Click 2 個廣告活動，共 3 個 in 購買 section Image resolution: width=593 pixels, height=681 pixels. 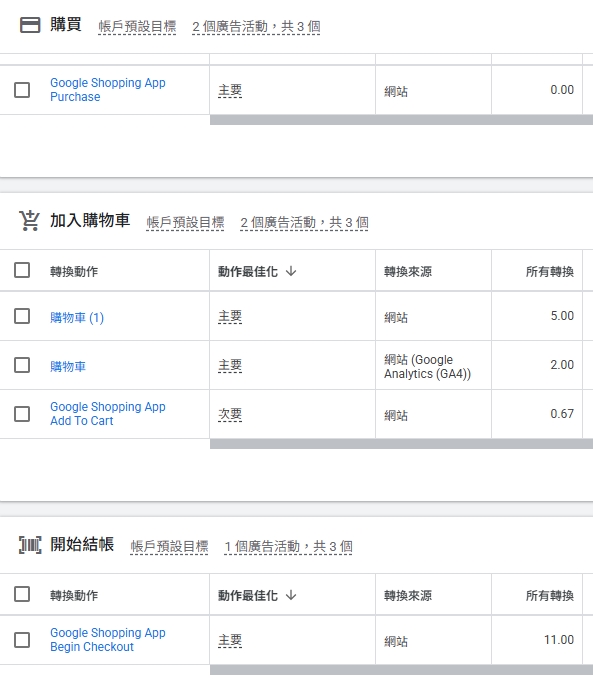point(256,26)
